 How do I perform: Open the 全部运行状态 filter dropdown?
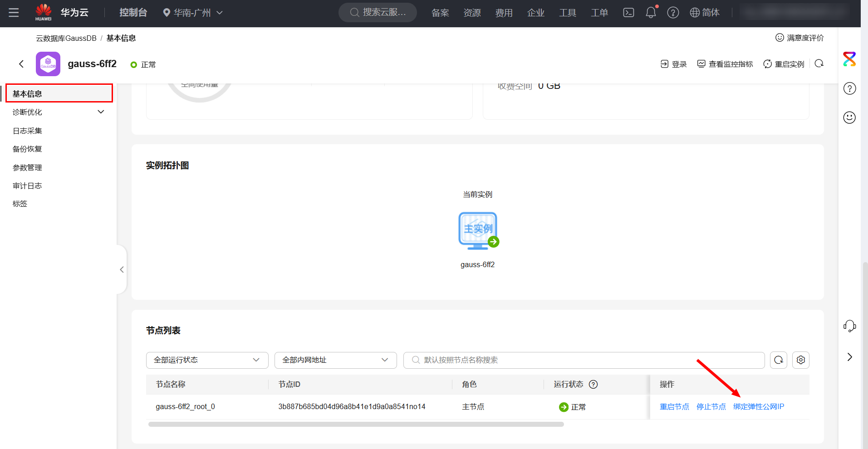click(207, 360)
